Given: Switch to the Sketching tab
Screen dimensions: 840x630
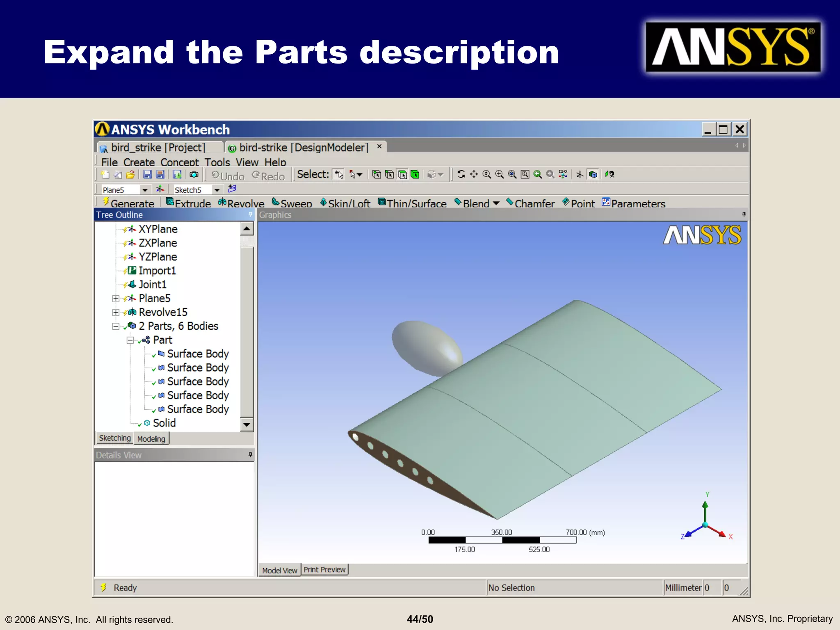Looking at the screenshot, I should pos(115,438).
